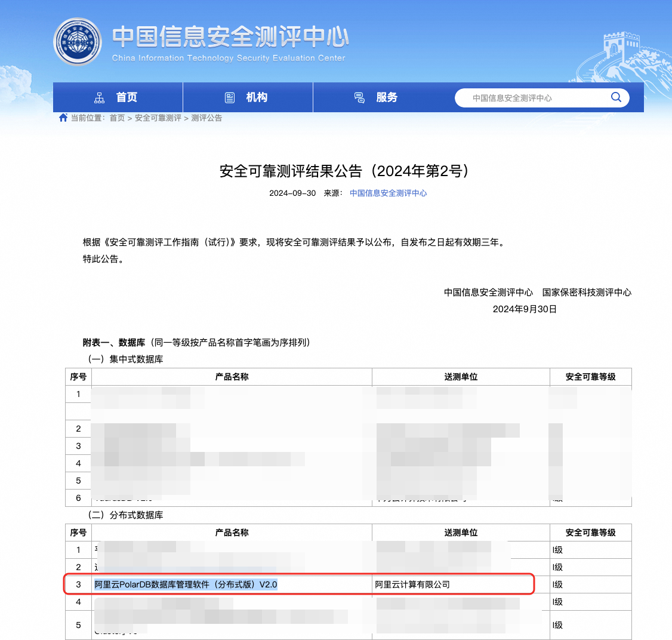Click row number 5 of 分布式 table
The width and height of the screenshot is (672, 640).
(x=78, y=625)
